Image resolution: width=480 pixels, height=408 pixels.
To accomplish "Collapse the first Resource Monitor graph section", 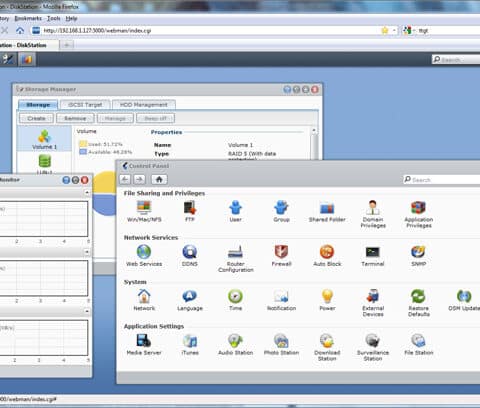I will [x=87, y=193].
